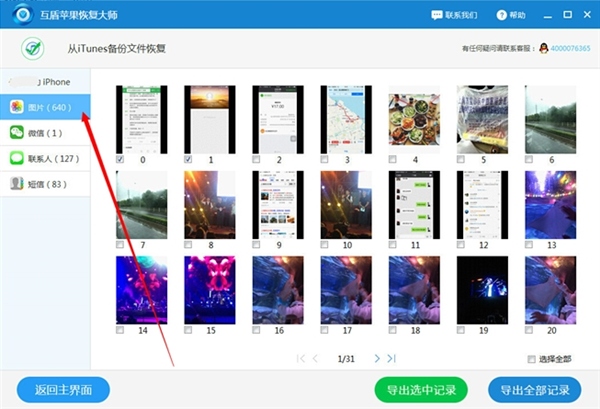This screenshot has height=409, width=600.
Task: Click 导出选中记录 green button
Action: [x=421, y=390]
